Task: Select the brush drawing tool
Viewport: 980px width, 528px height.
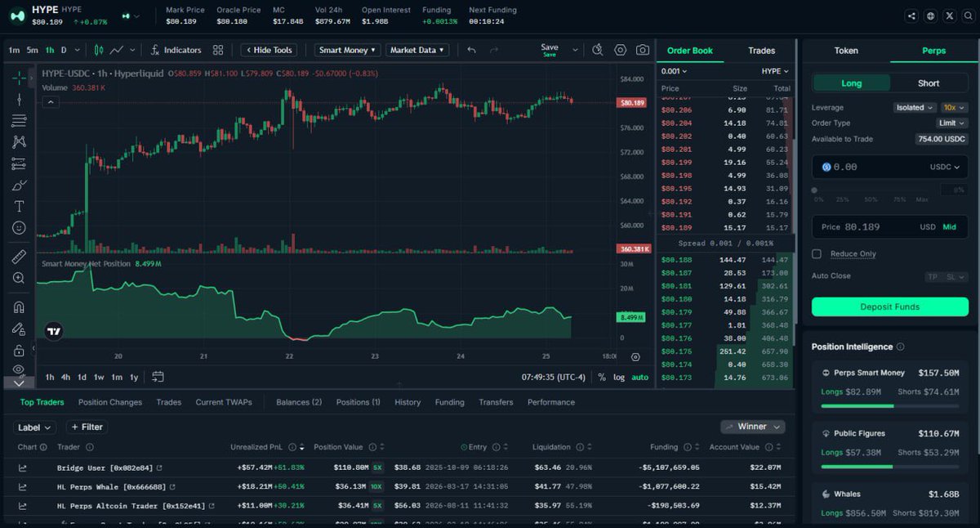Action: click(x=19, y=185)
